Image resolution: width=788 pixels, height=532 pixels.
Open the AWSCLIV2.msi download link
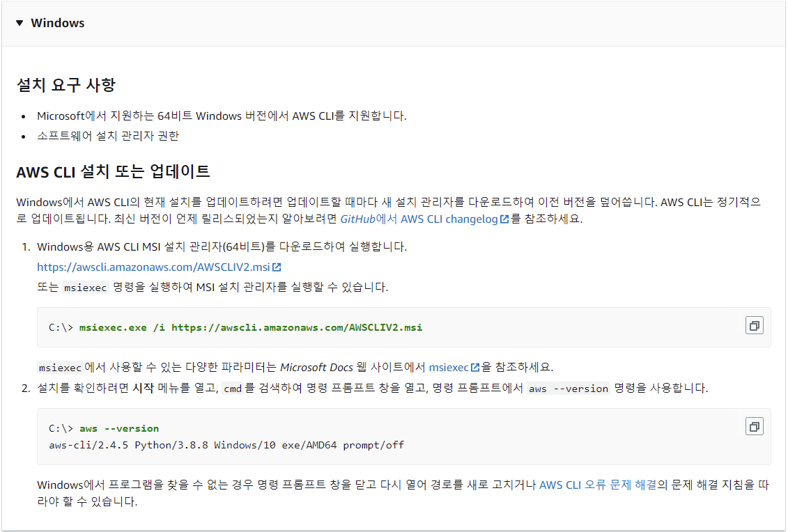(x=154, y=267)
